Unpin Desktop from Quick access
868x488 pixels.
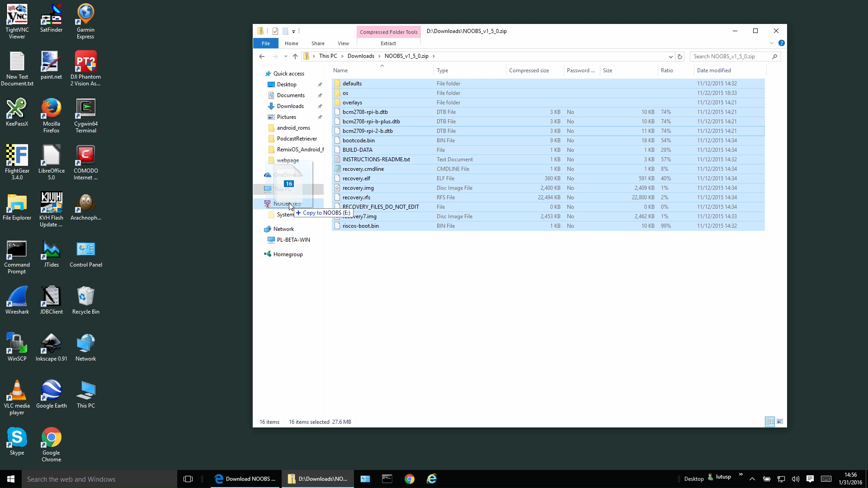(320, 84)
